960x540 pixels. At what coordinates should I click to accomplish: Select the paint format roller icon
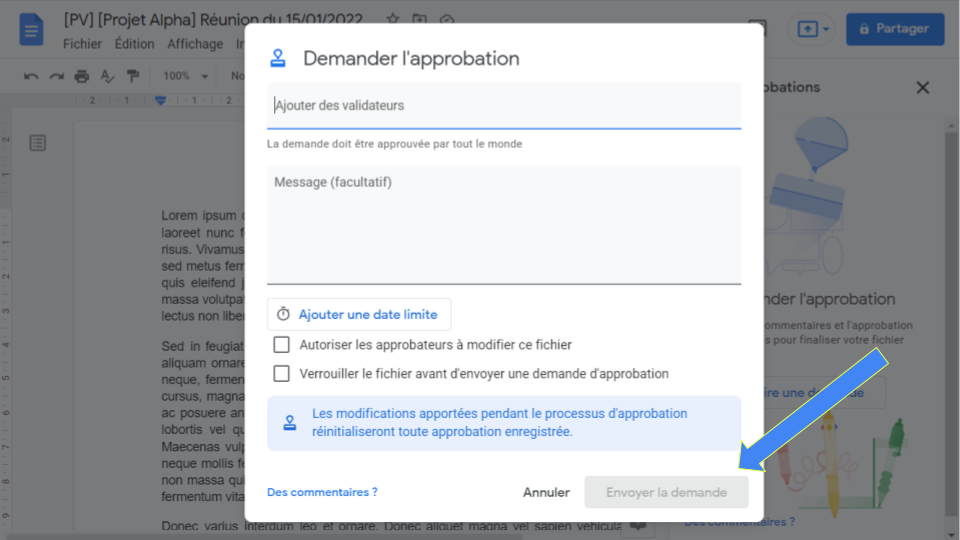(132, 76)
